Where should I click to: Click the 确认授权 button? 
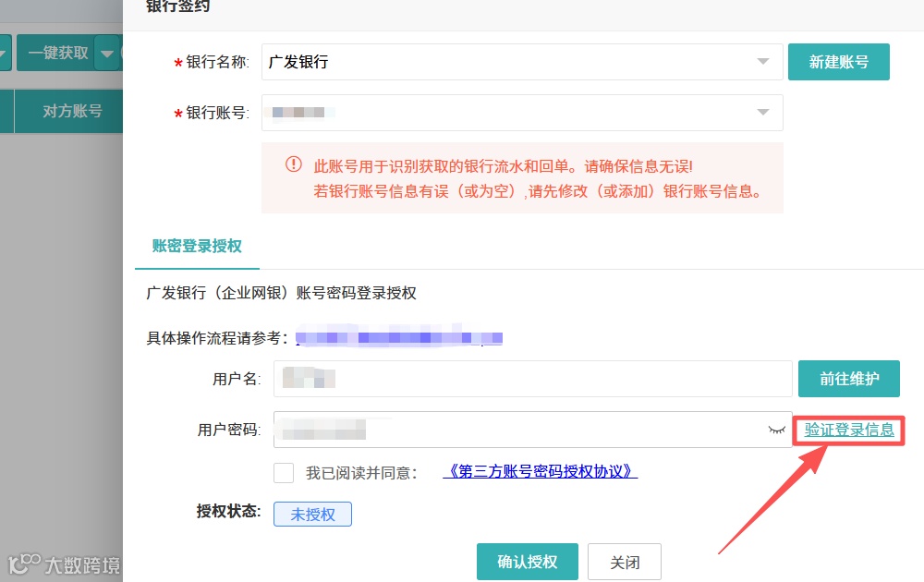(528, 562)
